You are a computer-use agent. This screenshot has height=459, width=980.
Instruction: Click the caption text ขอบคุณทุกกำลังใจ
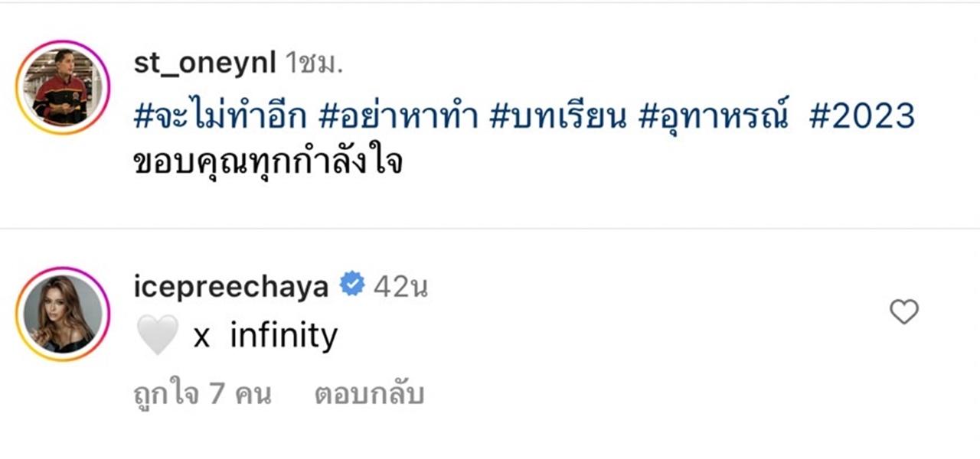click(x=268, y=161)
